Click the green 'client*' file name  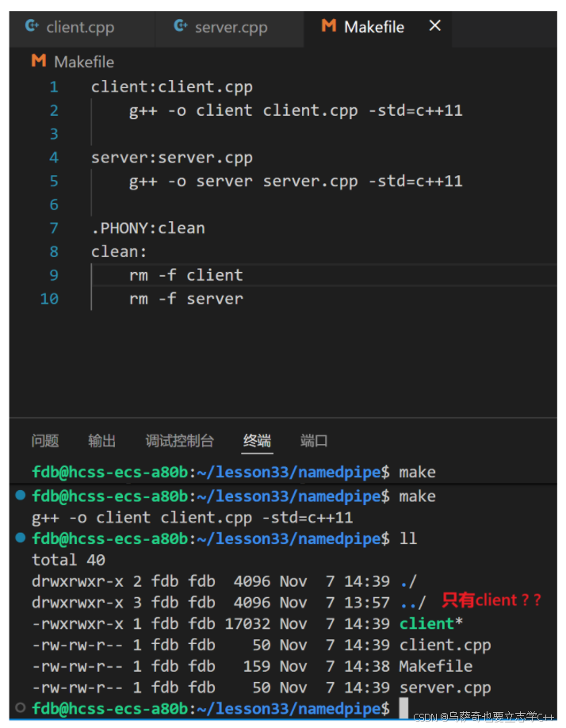click(431, 624)
